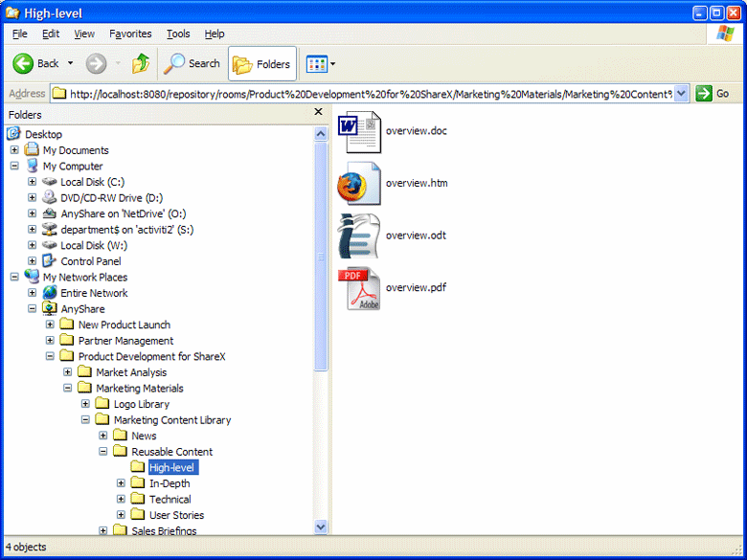Expand the Local Disk (C:) node
747x560 pixels.
pyautogui.click(x=32, y=182)
